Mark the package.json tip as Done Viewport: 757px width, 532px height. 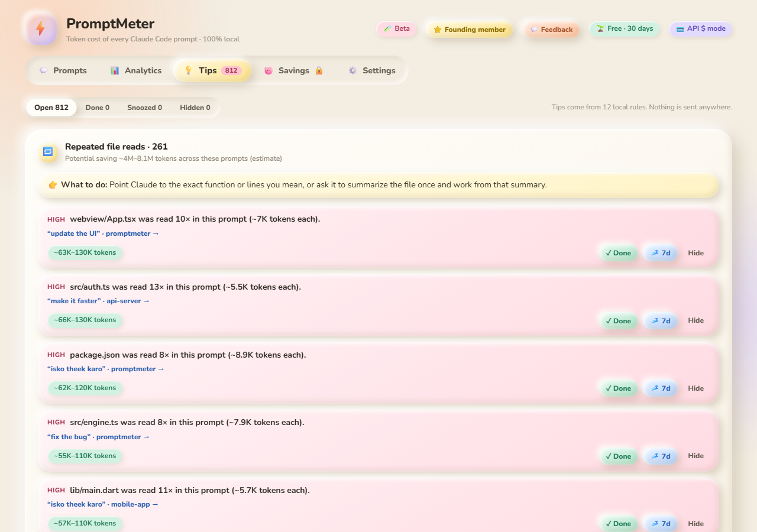point(619,388)
